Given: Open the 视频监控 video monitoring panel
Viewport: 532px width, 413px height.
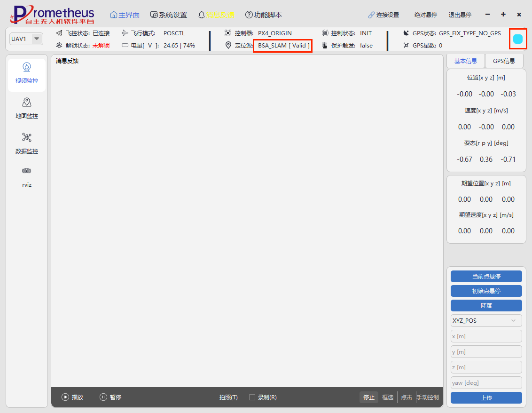Looking at the screenshot, I should (x=27, y=74).
